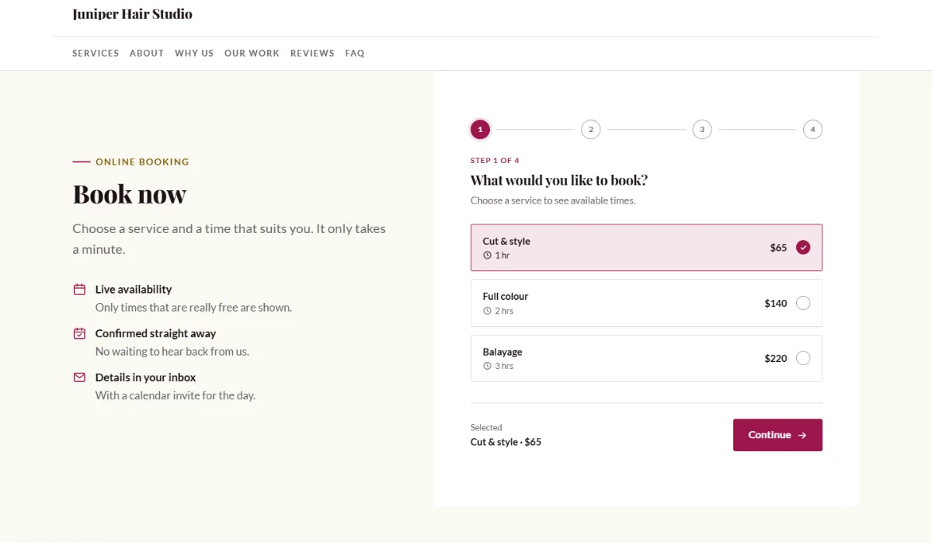932x560 pixels.
Task: Open the Reviews nav link
Action: [312, 54]
